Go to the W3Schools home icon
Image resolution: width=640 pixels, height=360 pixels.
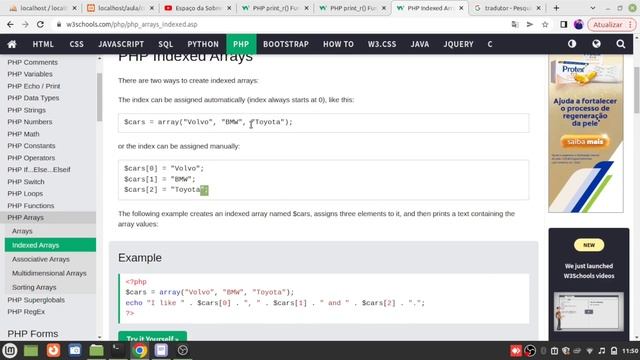tap(12, 44)
